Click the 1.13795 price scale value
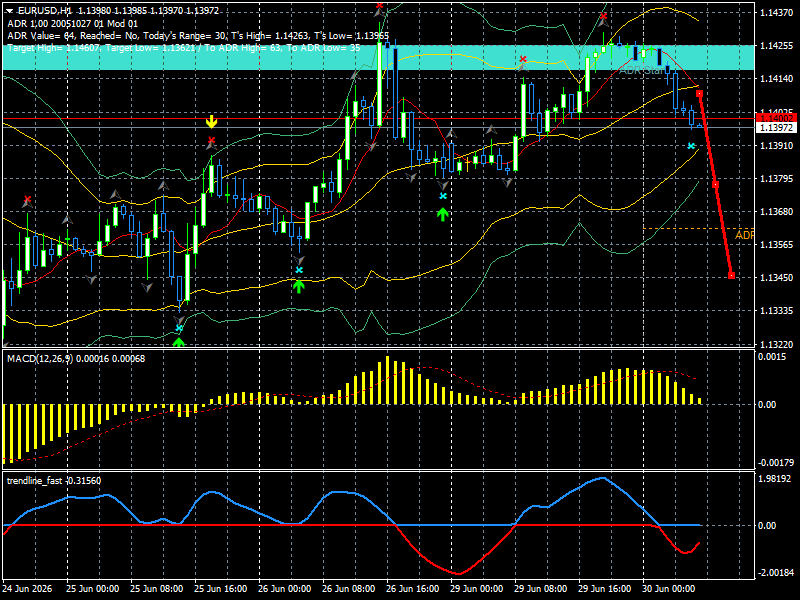 (x=777, y=179)
